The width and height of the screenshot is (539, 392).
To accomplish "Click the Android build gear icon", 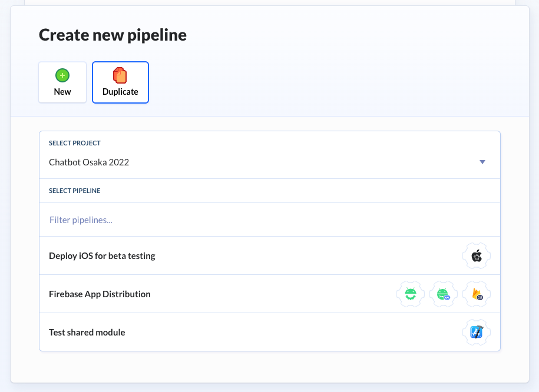I will click(411, 294).
